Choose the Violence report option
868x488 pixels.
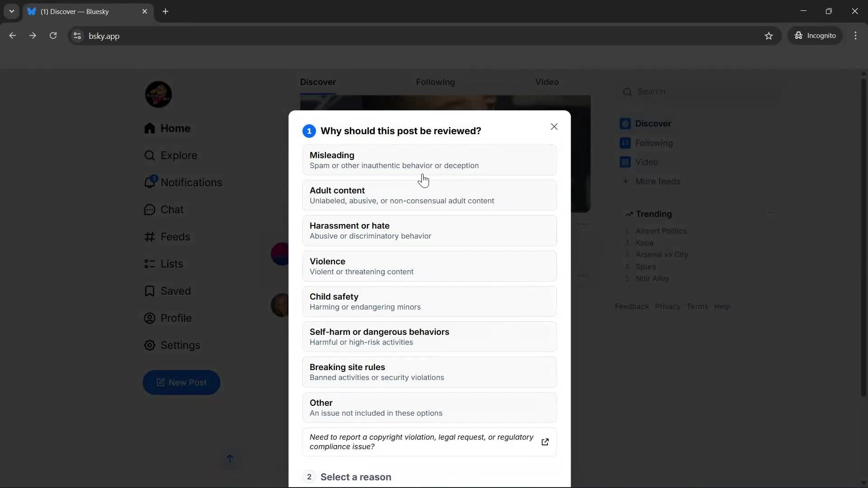point(429,266)
